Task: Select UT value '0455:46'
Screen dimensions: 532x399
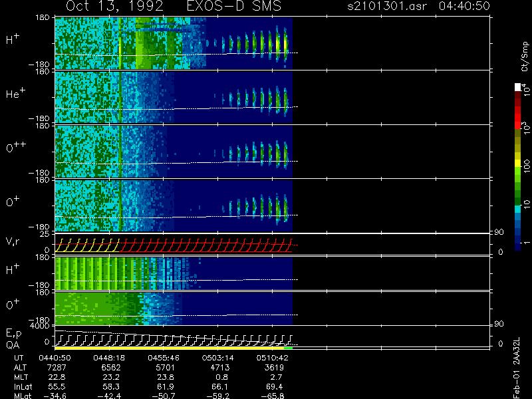Action: (164, 358)
